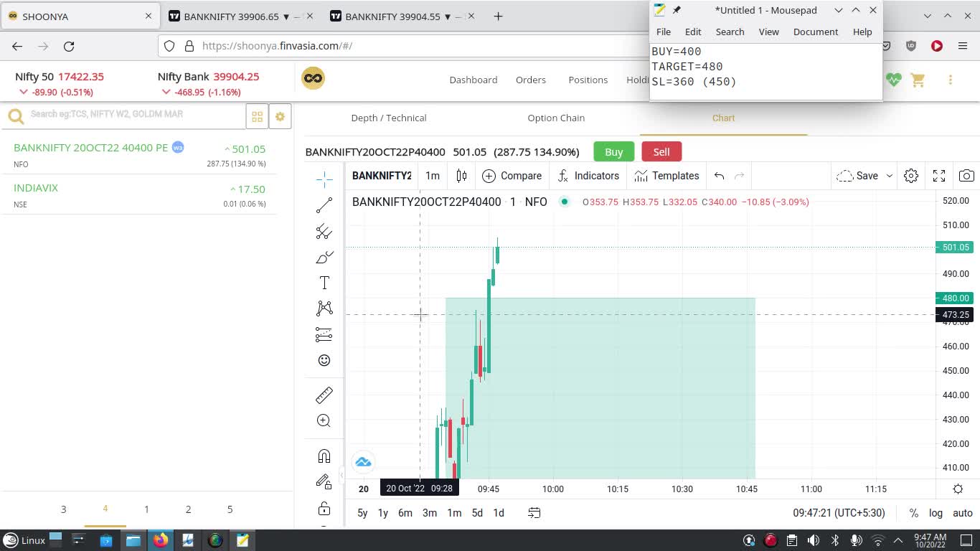Save the chart layout
The height and width of the screenshot is (551, 980).
[857, 176]
